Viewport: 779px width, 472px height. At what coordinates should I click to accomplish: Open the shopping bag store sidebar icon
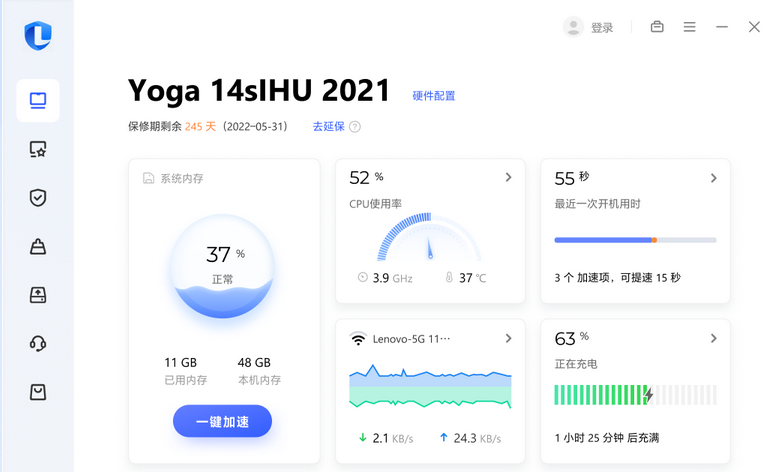38,392
